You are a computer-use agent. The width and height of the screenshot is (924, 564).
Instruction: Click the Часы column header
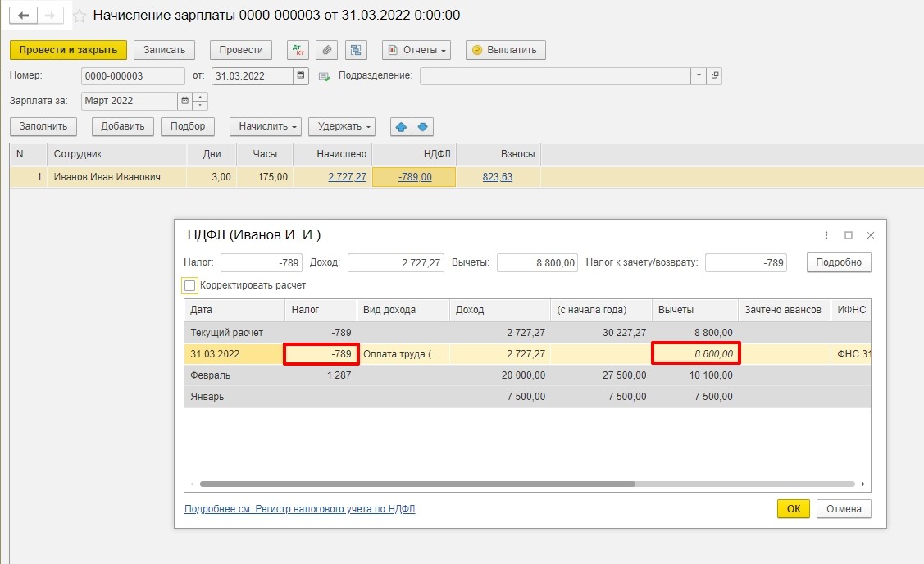[265, 154]
